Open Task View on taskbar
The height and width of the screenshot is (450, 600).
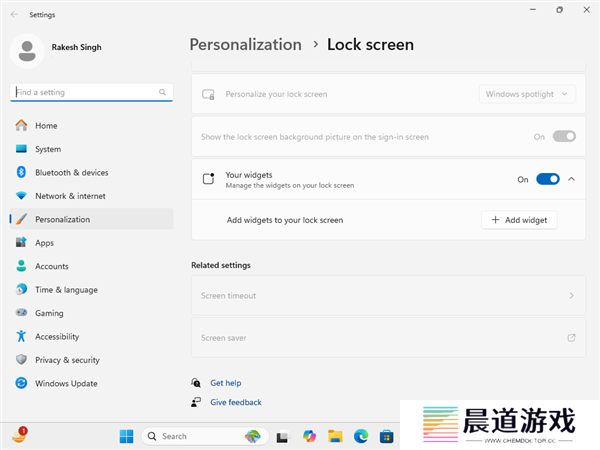coord(283,436)
